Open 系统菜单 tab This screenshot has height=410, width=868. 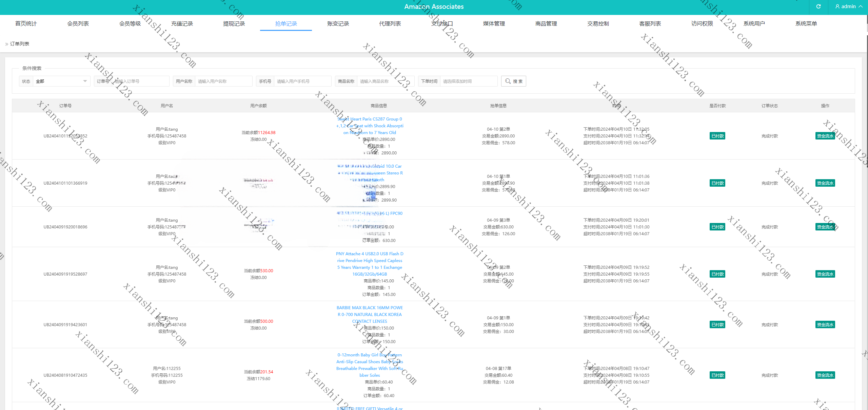point(806,23)
